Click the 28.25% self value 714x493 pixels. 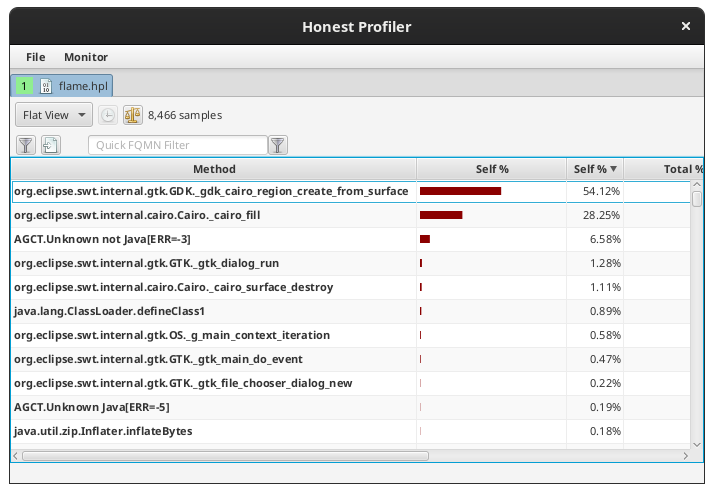coord(601,215)
